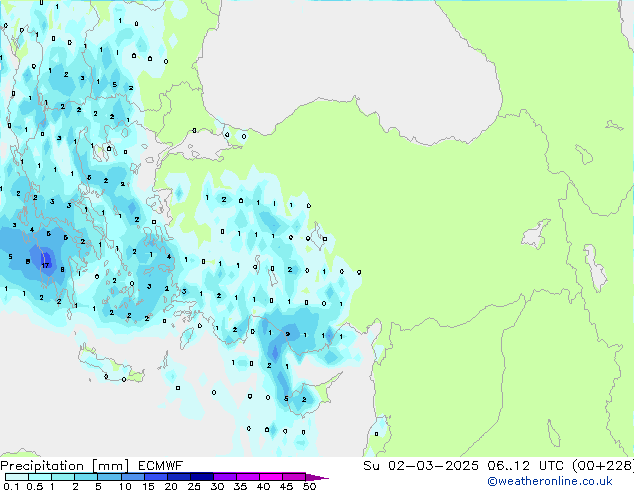Click the '17' precipitation value on map

[x=45, y=265]
